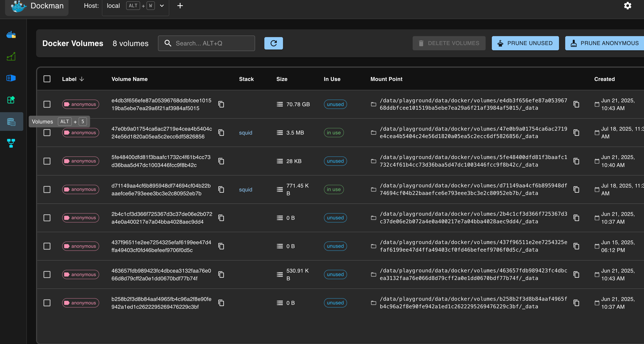Add a new host with plus icon
644x344 pixels.
(x=180, y=6)
